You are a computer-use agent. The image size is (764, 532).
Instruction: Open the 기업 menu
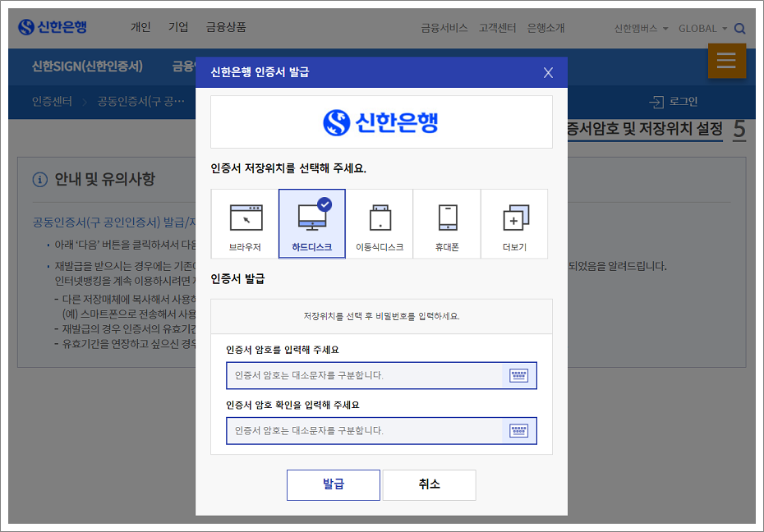[x=178, y=27]
